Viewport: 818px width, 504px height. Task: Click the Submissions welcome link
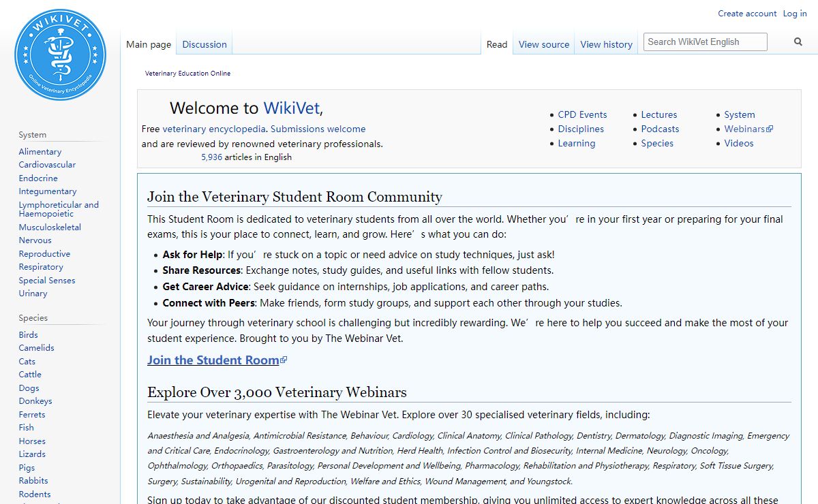pyautogui.click(x=318, y=129)
